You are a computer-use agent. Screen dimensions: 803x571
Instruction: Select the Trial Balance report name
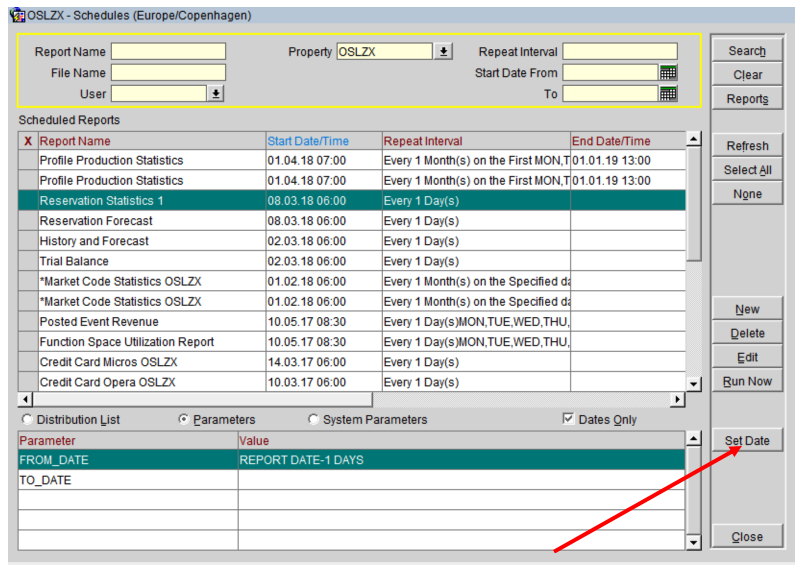[x=74, y=261]
